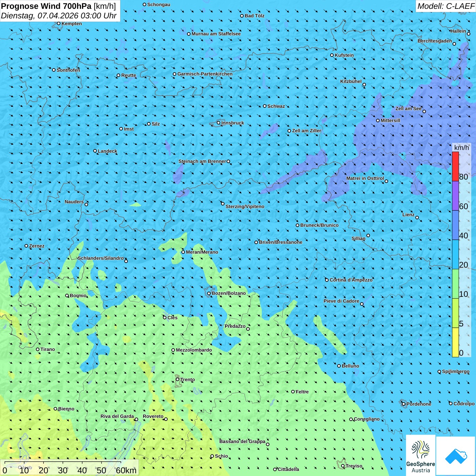Click the Landeck location dot
The image size is (476, 476).
(95, 151)
